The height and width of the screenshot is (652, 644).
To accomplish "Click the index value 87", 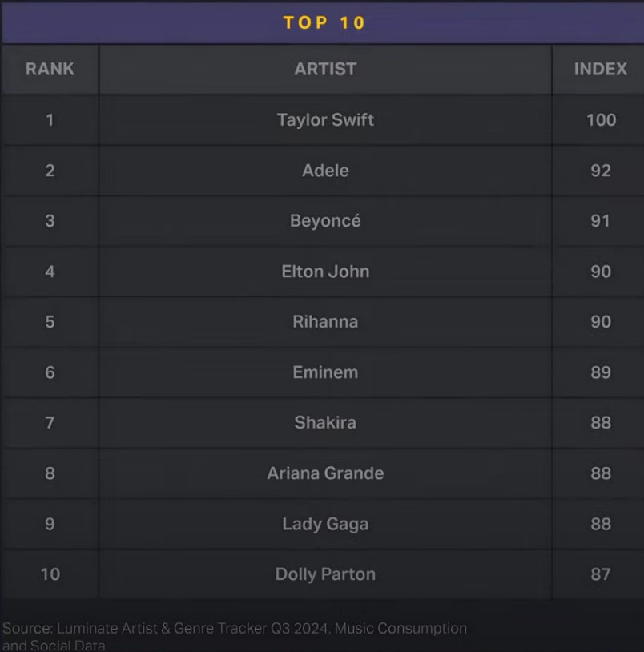I will point(601,574).
